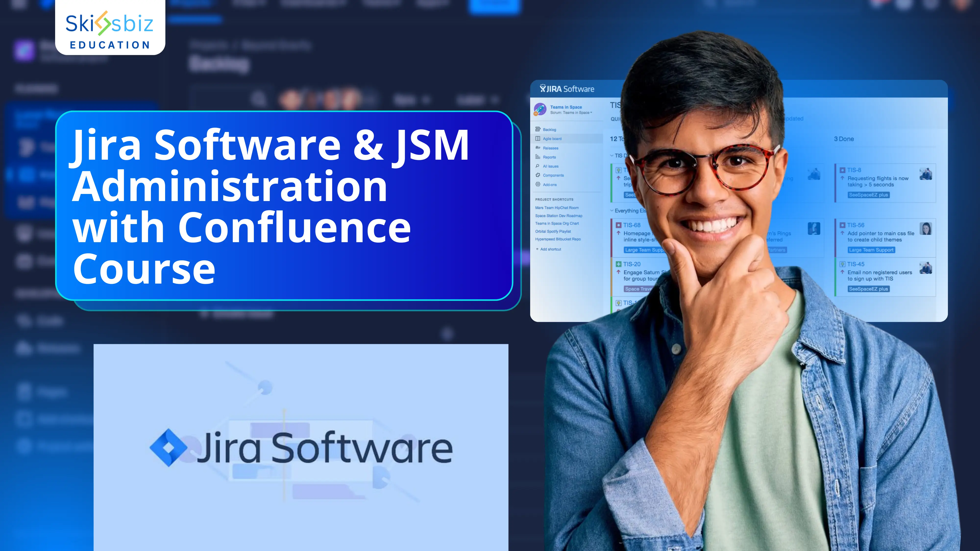This screenshot has height=551, width=980.
Task: Click the Reports chart icon
Action: 538,157
